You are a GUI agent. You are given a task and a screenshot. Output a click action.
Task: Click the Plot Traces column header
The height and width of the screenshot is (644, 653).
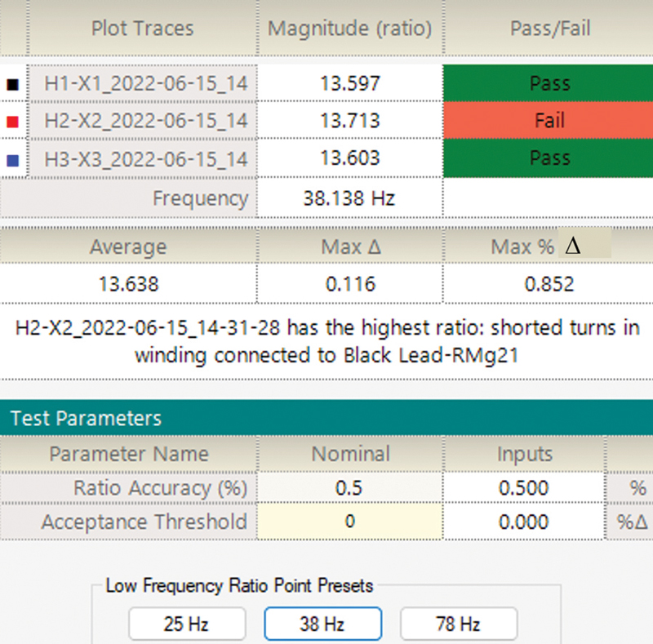click(x=142, y=28)
